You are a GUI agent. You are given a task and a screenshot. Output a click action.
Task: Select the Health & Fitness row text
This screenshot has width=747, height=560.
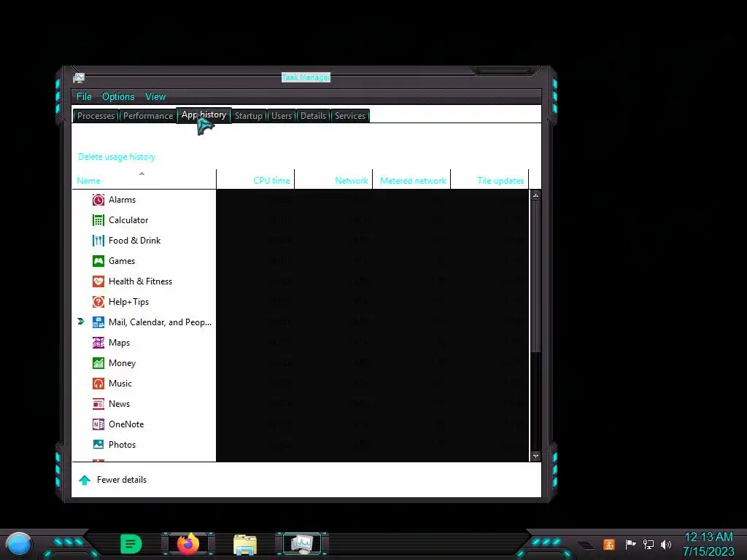click(x=140, y=281)
